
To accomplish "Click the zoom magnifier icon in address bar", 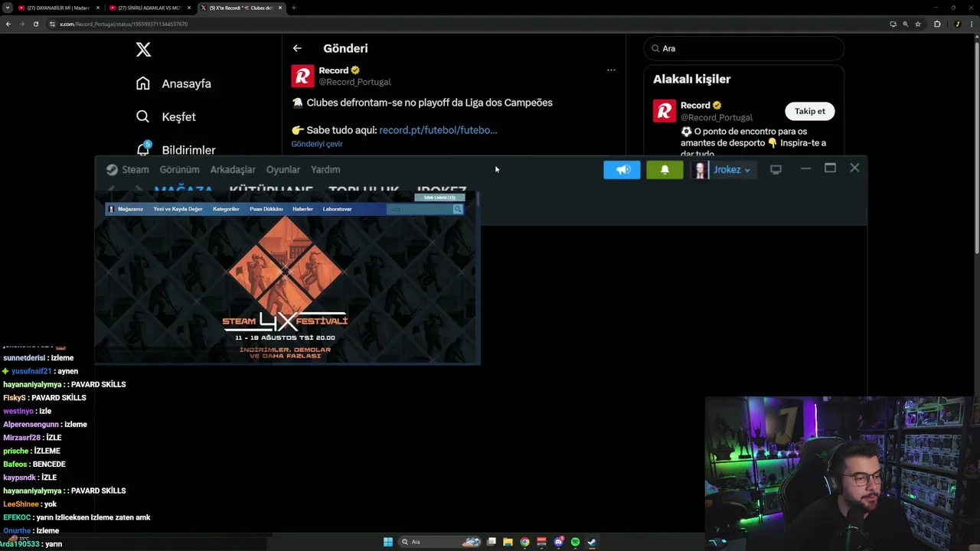I will pos(906,24).
